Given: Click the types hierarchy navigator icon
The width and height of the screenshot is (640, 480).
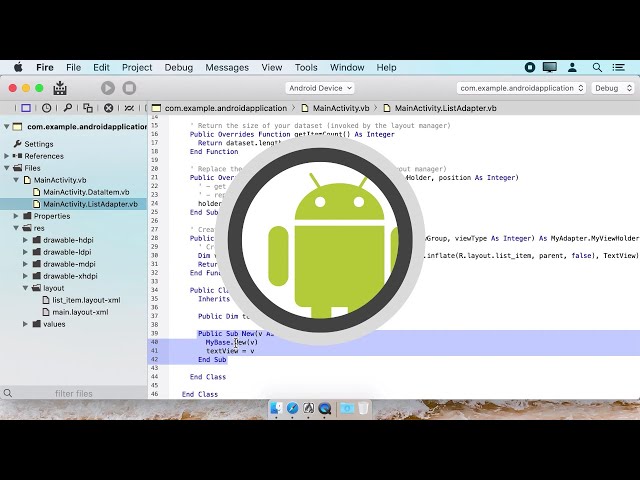Looking at the screenshot, I should (x=88, y=108).
